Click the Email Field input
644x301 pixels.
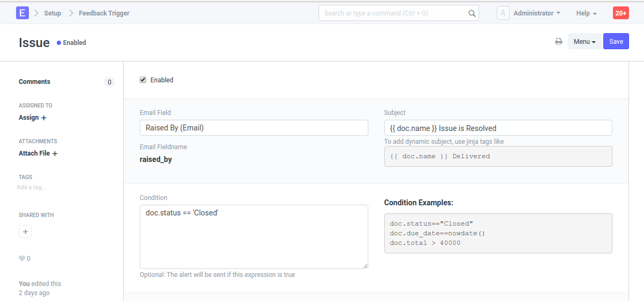[x=254, y=128]
